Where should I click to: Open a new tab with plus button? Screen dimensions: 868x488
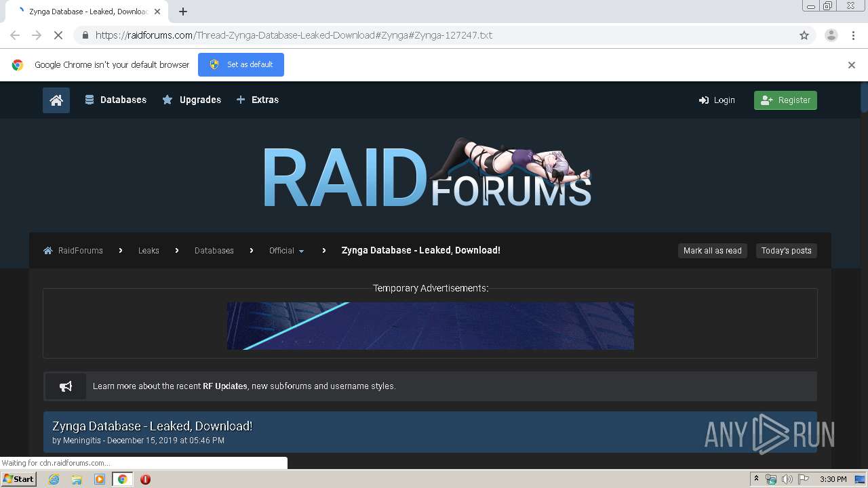[183, 12]
